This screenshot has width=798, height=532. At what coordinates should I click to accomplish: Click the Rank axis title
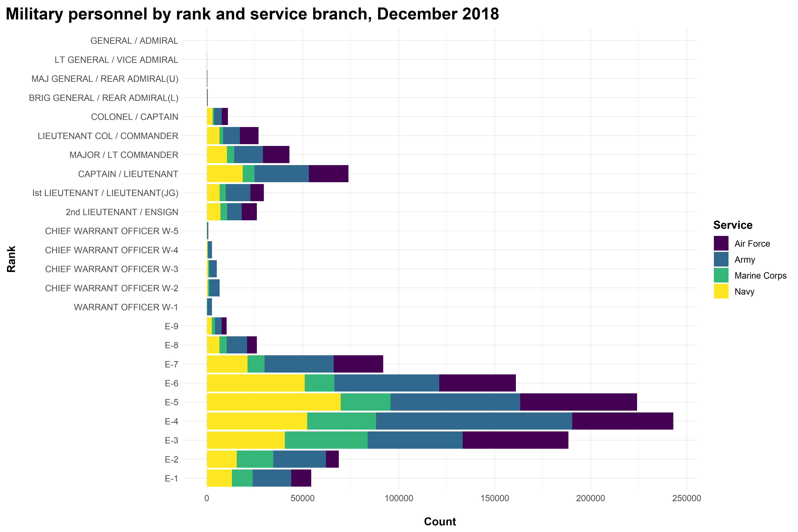click(x=11, y=259)
